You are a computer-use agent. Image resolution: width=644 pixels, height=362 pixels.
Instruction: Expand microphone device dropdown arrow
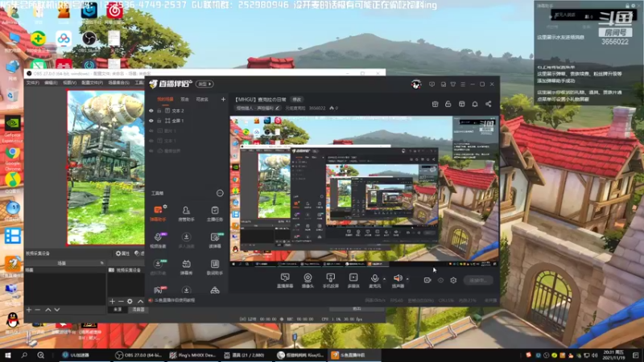coord(385,279)
